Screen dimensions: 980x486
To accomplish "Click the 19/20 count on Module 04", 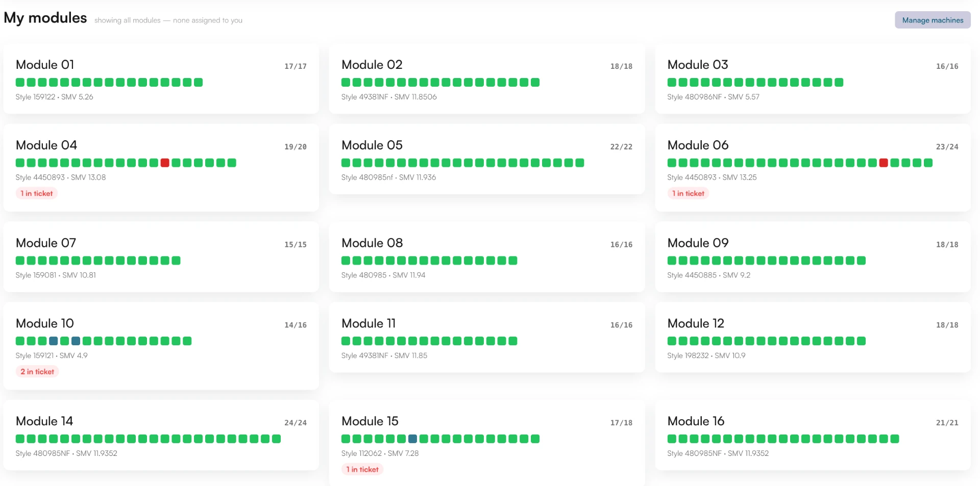I will [296, 147].
